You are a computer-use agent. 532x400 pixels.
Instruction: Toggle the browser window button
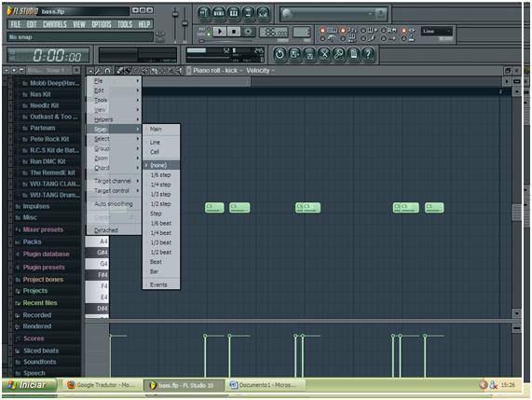coord(248,13)
